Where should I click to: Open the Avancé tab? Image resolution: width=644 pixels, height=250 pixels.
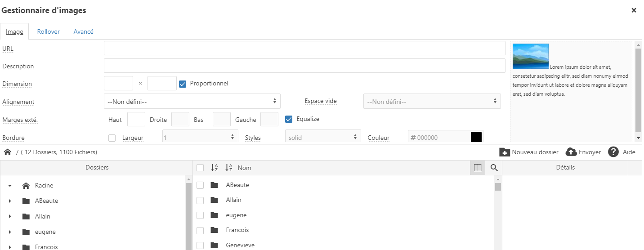tap(83, 31)
